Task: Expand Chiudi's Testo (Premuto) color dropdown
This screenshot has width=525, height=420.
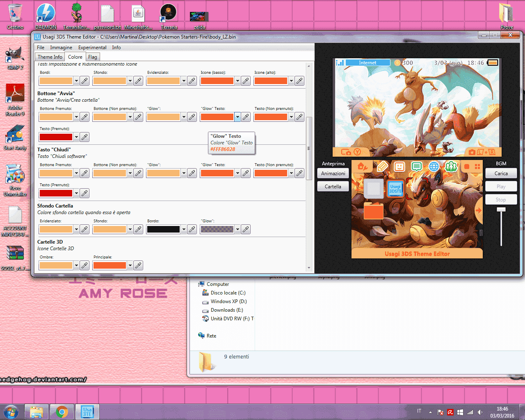Action: (x=76, y=193)
